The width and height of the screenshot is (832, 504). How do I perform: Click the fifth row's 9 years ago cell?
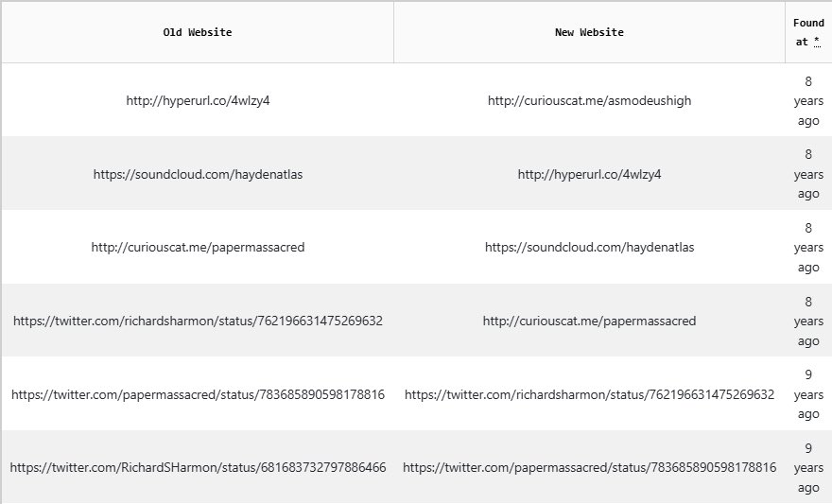coord(808,394)
